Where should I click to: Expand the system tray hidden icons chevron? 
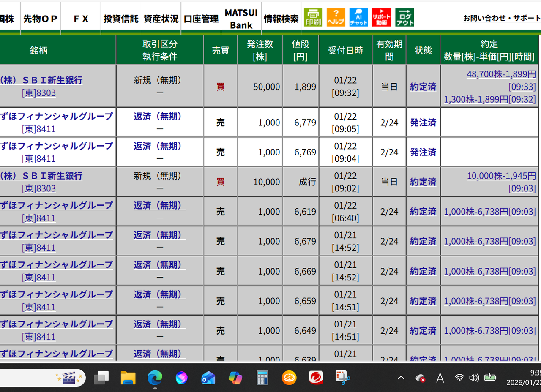point(401,378)
